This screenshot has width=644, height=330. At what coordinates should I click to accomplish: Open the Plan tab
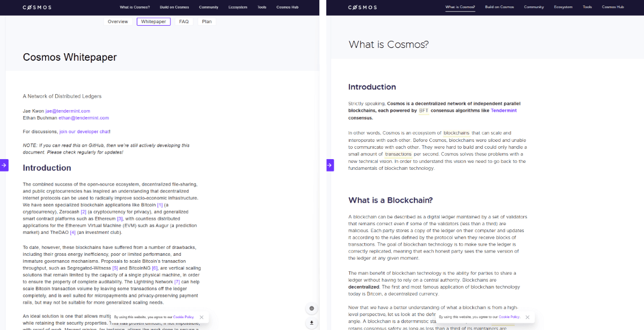(x=207, y=22)
